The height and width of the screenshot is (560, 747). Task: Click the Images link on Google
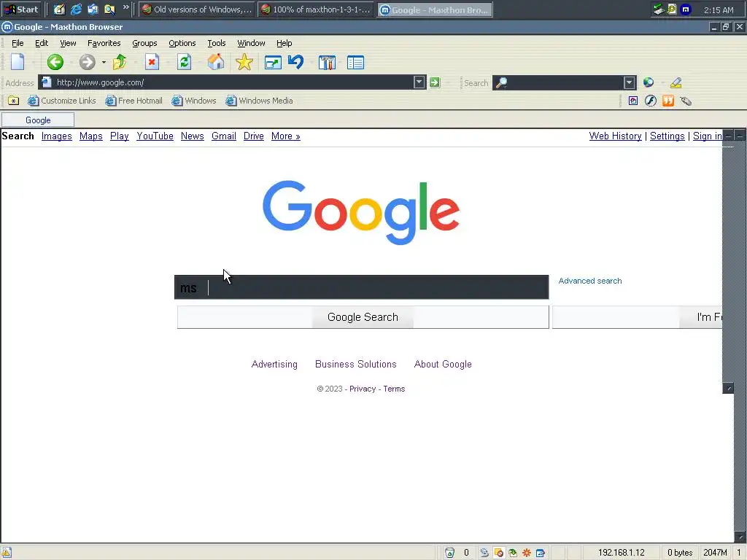(57, 136)
